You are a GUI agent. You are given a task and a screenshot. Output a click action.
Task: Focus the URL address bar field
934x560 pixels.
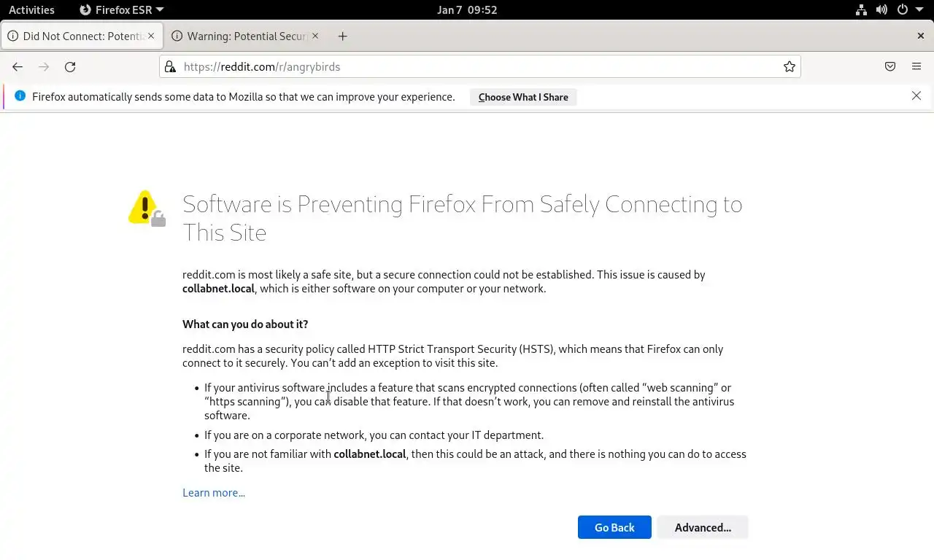point(474,66)
